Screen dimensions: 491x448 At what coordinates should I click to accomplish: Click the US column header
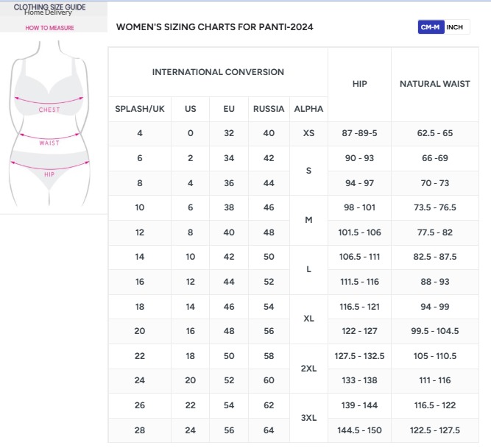click(191, 109)
